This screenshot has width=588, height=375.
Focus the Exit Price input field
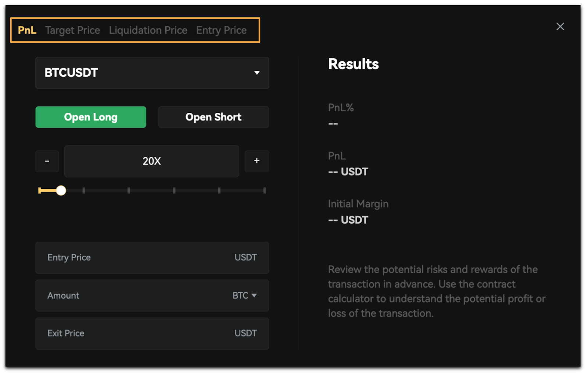click(152, 333)
